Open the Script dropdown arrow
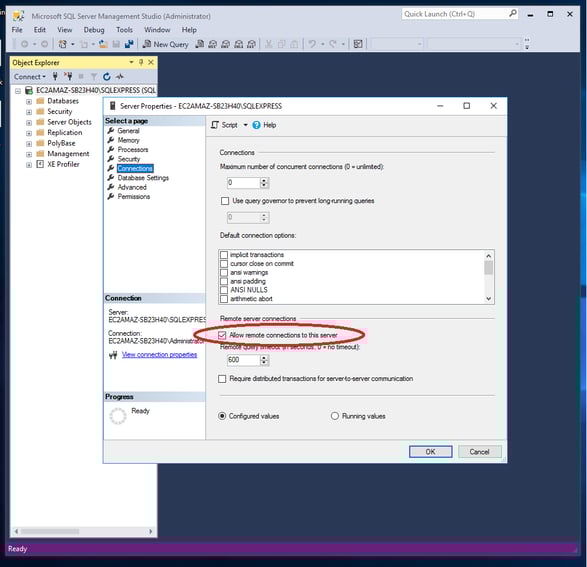 pos(246,125)
